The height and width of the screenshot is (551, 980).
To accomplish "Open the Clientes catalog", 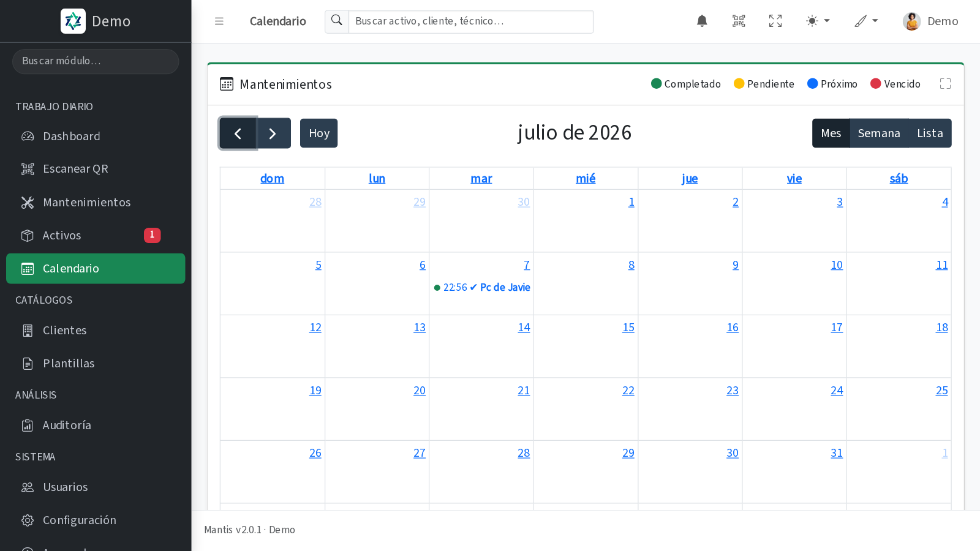I will (x=96, y=330).
